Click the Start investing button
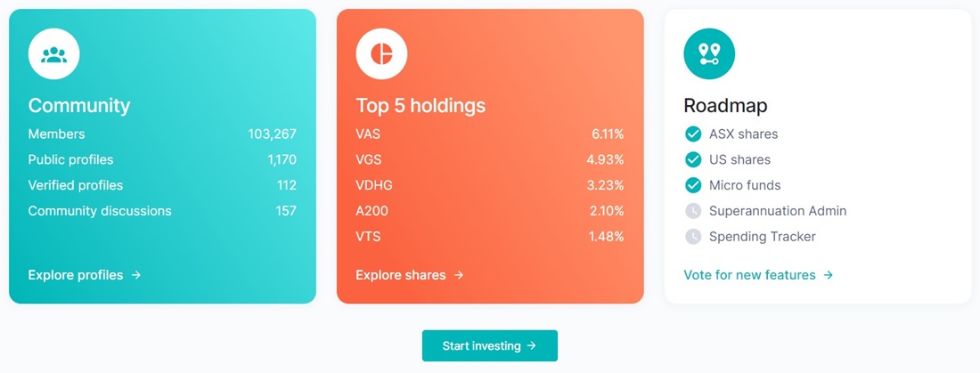Image resolution: width=980 pixels, height=373 pixels. pyautogui.click(x=490, y=345)
